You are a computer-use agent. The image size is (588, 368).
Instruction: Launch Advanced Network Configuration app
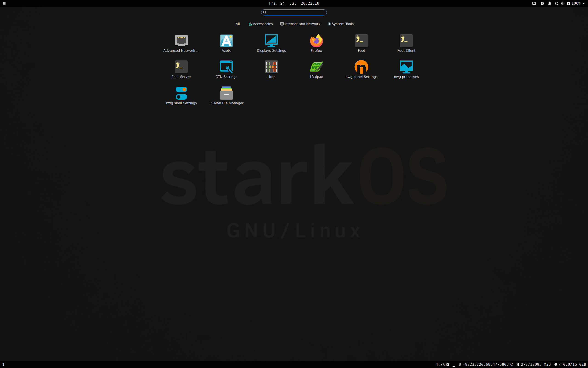point(181,43)
